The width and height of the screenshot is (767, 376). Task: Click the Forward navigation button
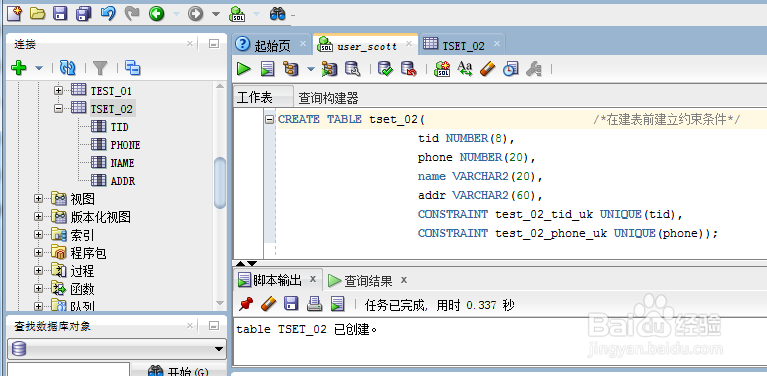tap(195, 14)
